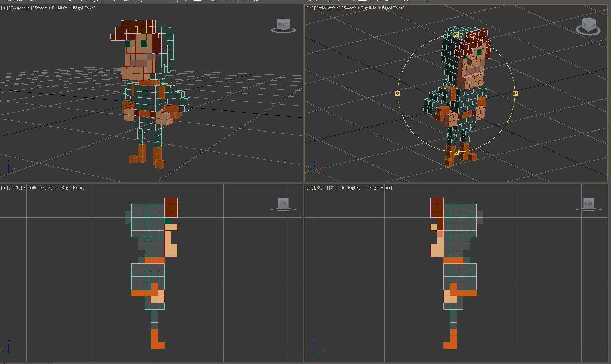The height and width of the screenshot is (364, 611).
Task: Click the top handle of the orbit circle
Action: 456,34
